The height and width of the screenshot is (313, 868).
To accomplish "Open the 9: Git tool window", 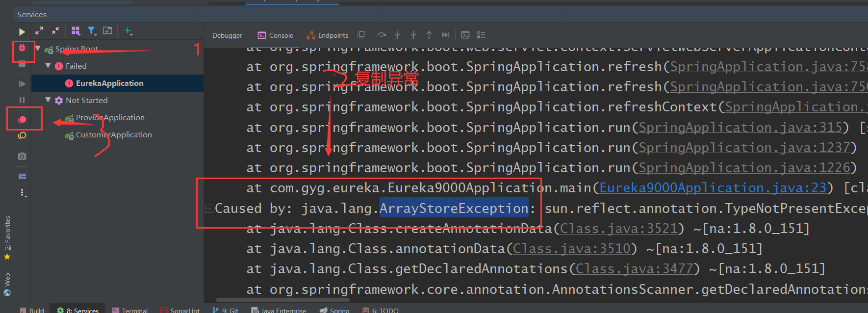I will (x=225, y=310).
